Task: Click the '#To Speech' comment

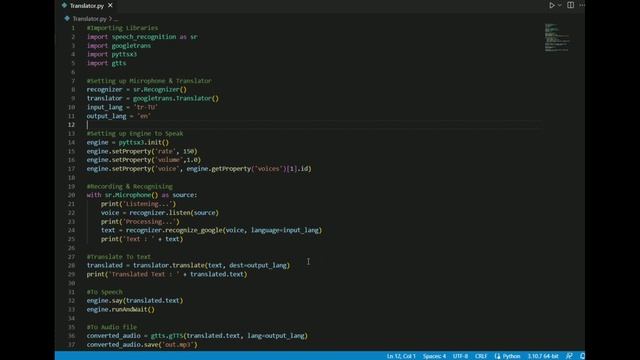Action: point(104,292)
